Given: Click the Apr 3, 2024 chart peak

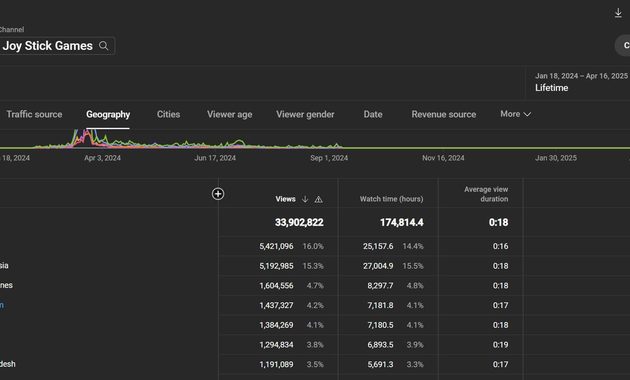Looking at the screenshot, I should click(86, 135).
